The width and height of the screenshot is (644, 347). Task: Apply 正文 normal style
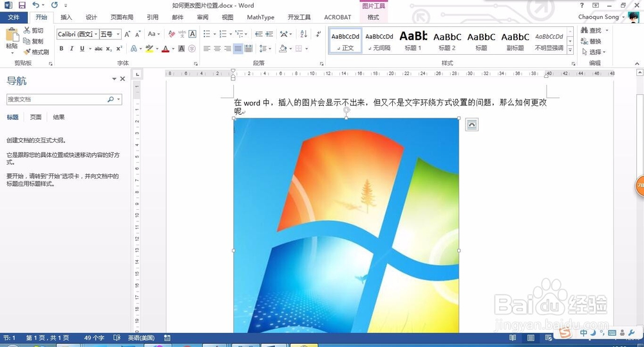[x=345, y=41]
